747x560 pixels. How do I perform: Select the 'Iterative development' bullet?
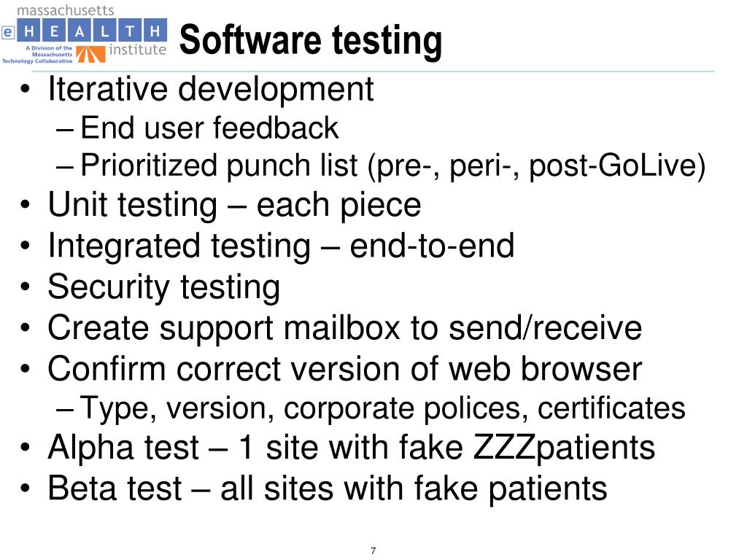pyautogui.click(x=211, y=88)
